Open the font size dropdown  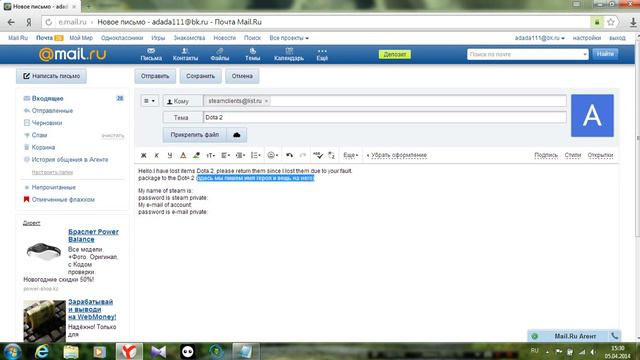pyautogui.click(x=211, y=155)
